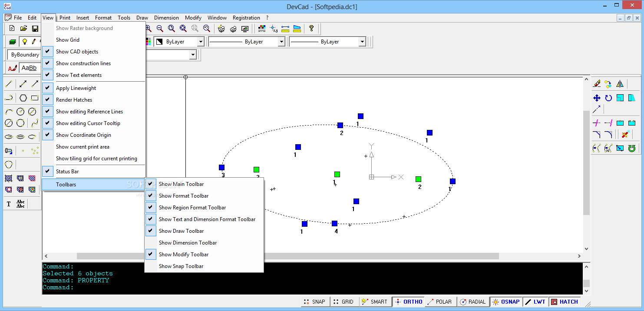The width and height of the screenshot is (644, 311).
Task: Select the single-line Text T tool
Action: click(x=9, y=204)
